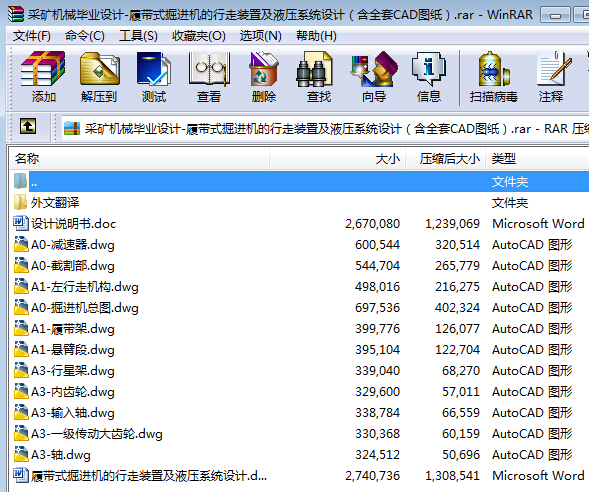Viewport: 589px width, 492px height.
Task: Click AutoCAD icon of A1-左行走机构.dwg
Action: pos(21,286)
